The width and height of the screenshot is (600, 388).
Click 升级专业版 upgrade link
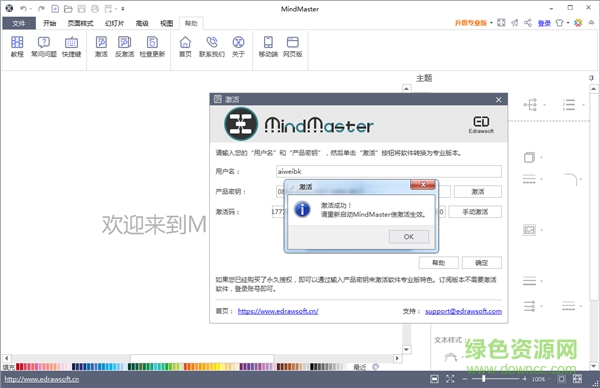471,23
